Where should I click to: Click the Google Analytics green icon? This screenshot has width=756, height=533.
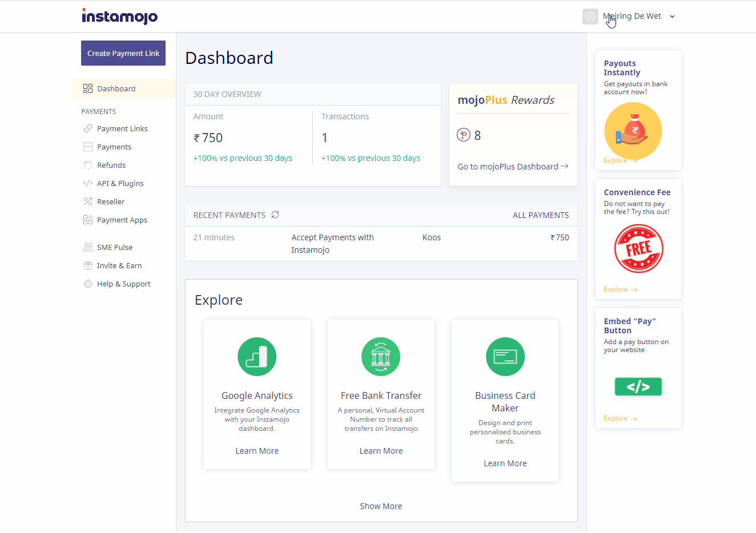point(257,357)
